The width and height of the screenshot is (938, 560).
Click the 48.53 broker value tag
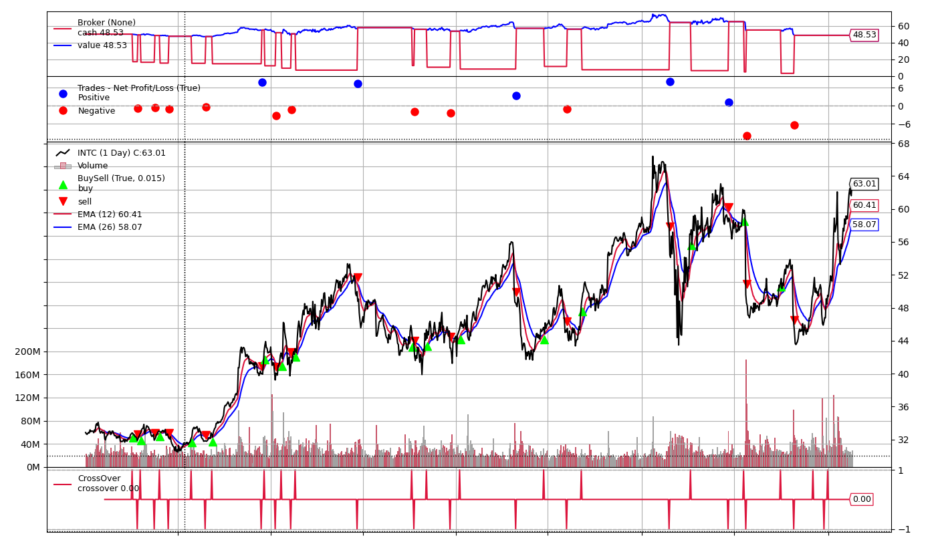point(864,35)
